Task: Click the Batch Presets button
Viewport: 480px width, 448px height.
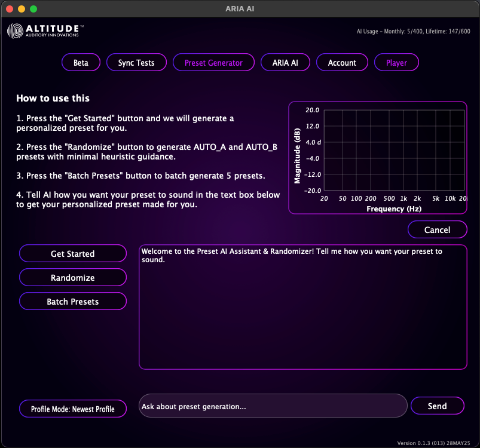Action: 73,301
